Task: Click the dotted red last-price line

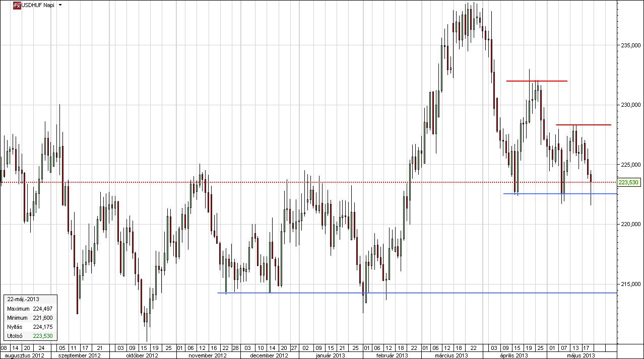Action: coord(308,182)
